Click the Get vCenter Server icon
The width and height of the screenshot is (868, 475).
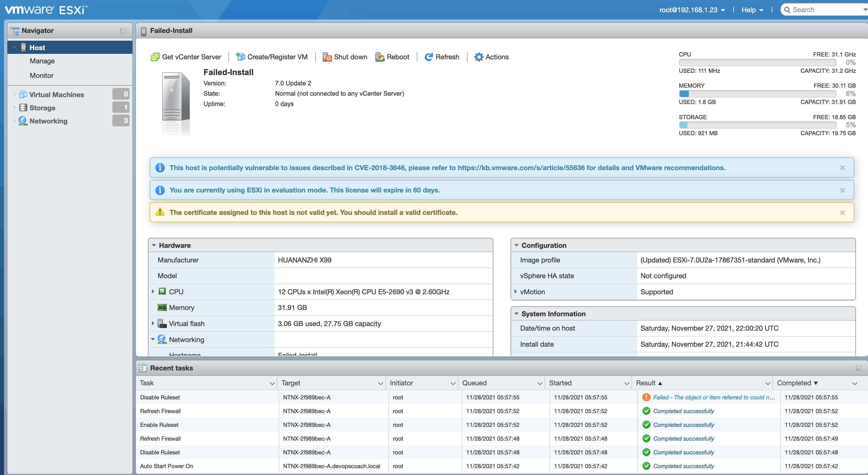coord(155,57)
